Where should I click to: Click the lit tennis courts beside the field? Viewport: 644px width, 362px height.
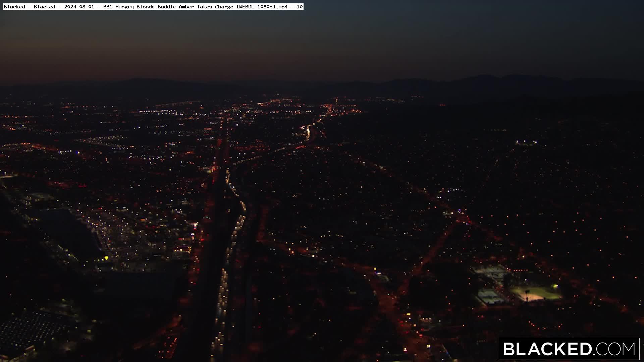pos(489,297)
